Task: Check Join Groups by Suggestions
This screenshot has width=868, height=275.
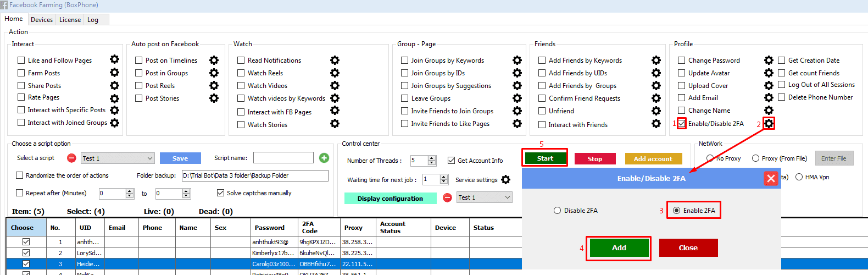Action: pos(404,86)
